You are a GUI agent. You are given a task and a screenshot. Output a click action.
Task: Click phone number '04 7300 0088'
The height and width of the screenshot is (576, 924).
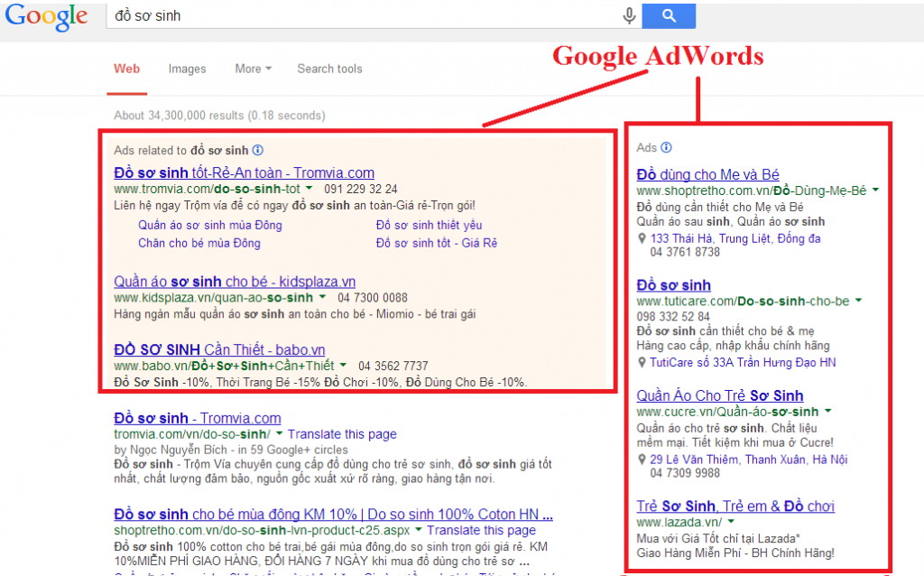[373, 298]
